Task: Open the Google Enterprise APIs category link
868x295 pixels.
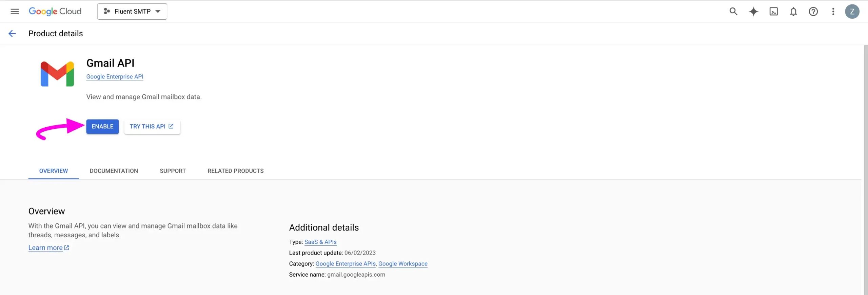Action: (x=346, y=263)
